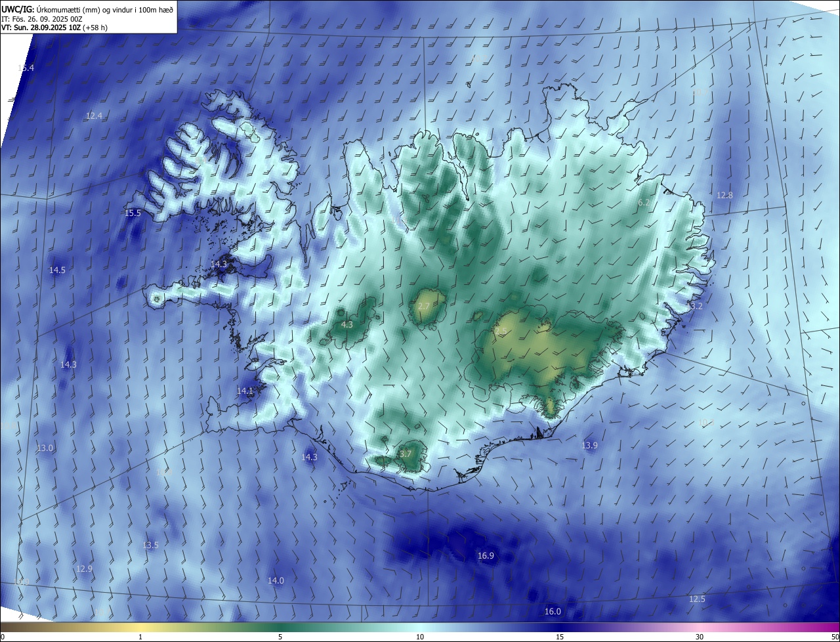Image resolution: width=840 pixels, height=642 pixels.
Task: Click the 6.2 value label
Action: [x=644, y=203]
